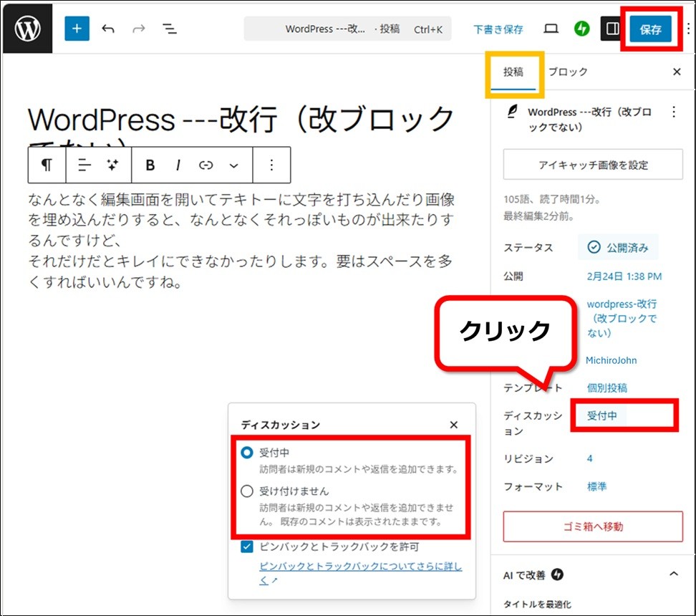Toggle the settings sidebar panel icon
The height and width of the screenshot is (616, 696).
(x=613, y=29)
